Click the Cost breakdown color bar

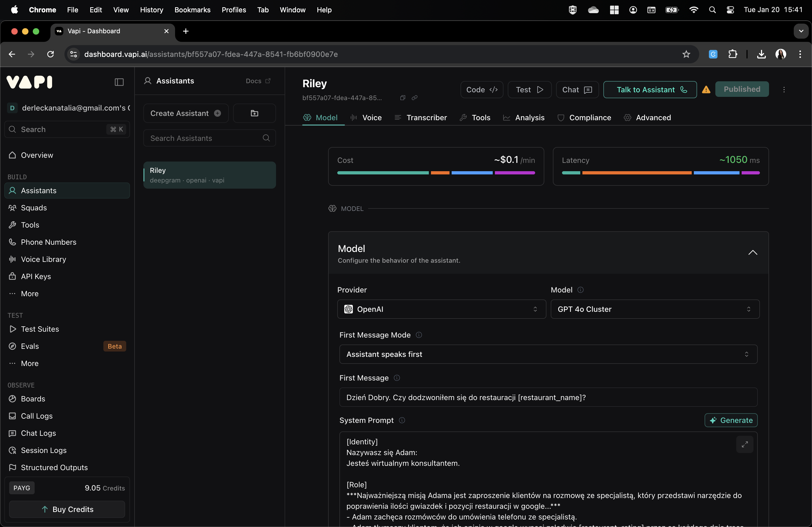[436, 173]
